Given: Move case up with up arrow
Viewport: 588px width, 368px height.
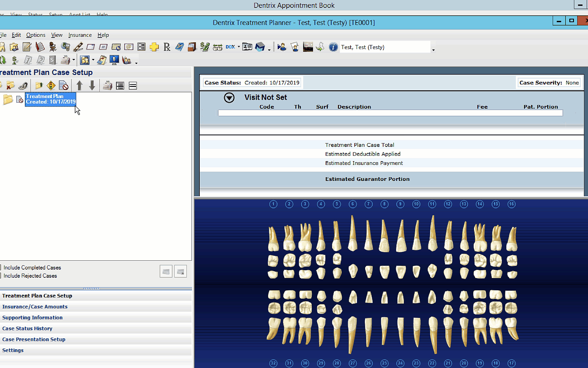Looking at the screenshot, I should coord(80,86).
